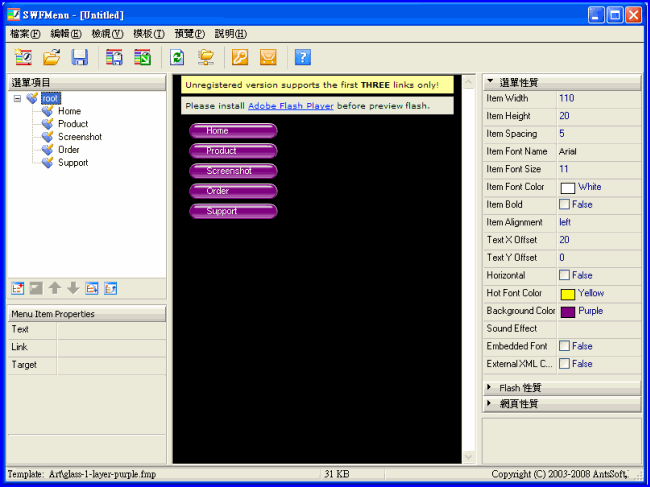Toggle the Embedded Font checkbox

coord(565,346)
